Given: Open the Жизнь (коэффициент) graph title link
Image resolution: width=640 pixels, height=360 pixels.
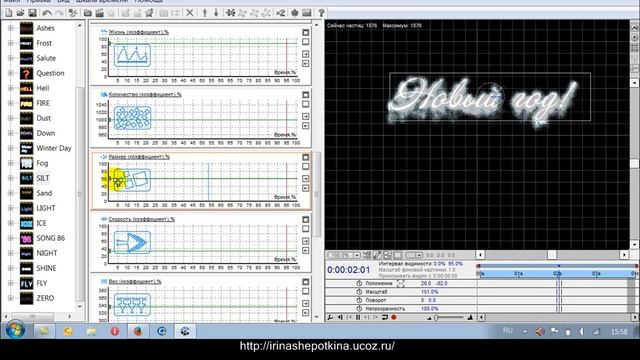Looking at the screenshot, I should [x=139, y=32].
